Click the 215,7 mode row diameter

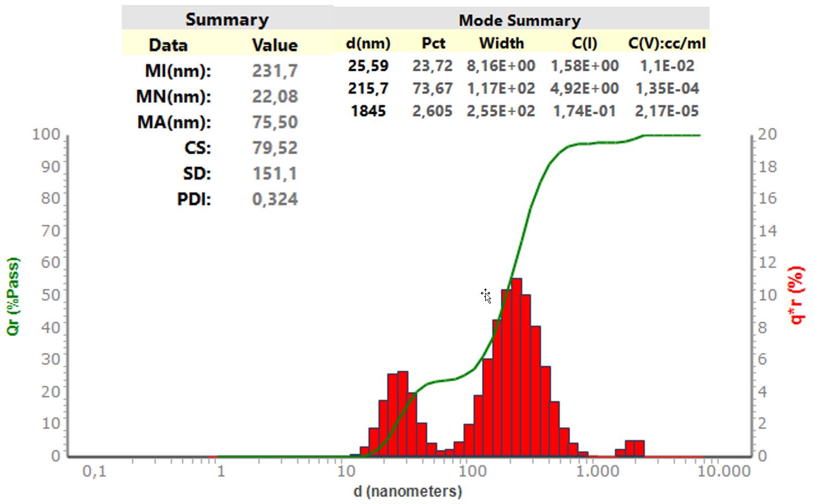368,88
